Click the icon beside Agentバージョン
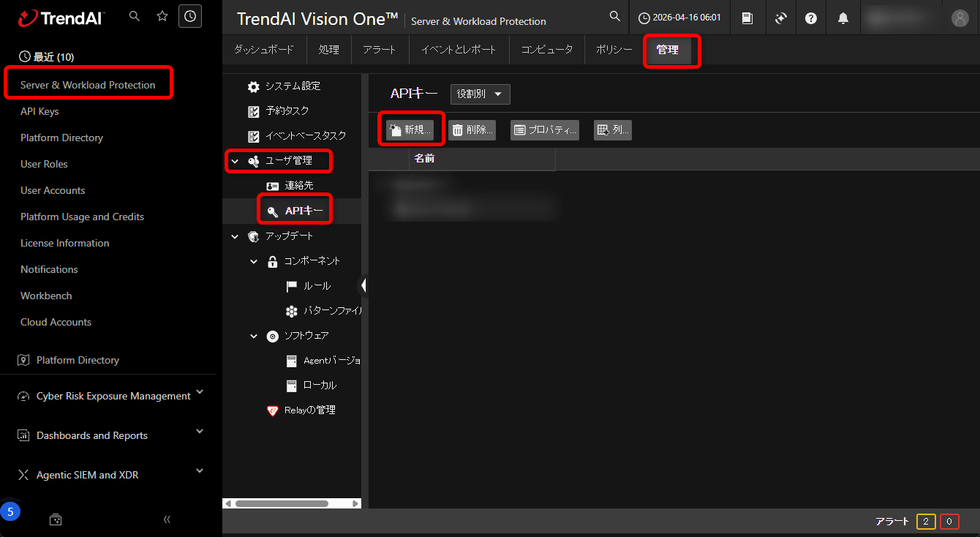 [292, 361]
